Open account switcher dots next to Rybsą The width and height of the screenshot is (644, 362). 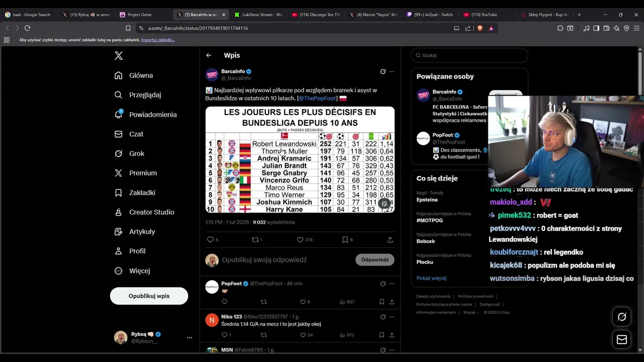190,337
